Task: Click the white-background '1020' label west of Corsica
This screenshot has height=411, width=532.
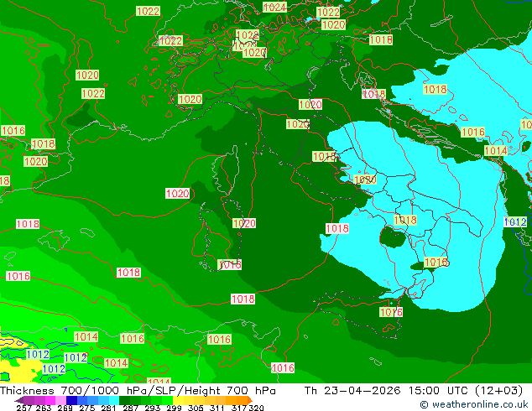Action: (x=177, y=193)
